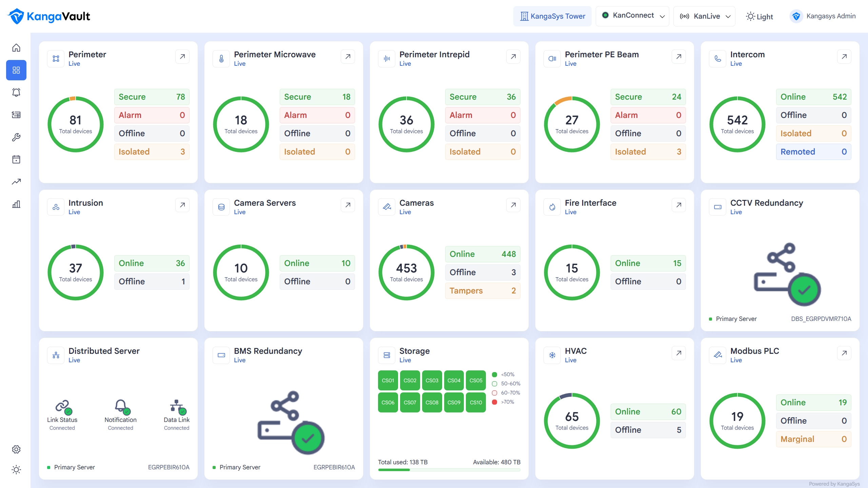The height and width of the screenshot is (488, 868).
Task: Open the Home icon in sidebar
Action: coord(16,48)
